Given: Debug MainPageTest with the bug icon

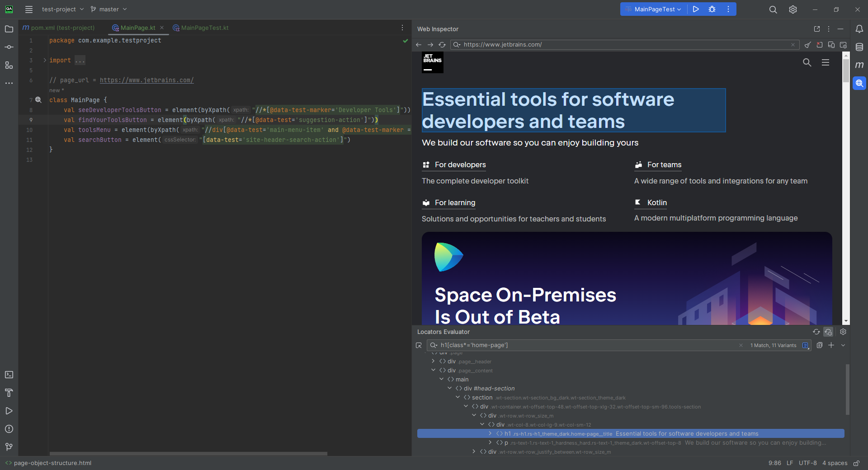Looking at the screenshot, I should tap(712, 9).
